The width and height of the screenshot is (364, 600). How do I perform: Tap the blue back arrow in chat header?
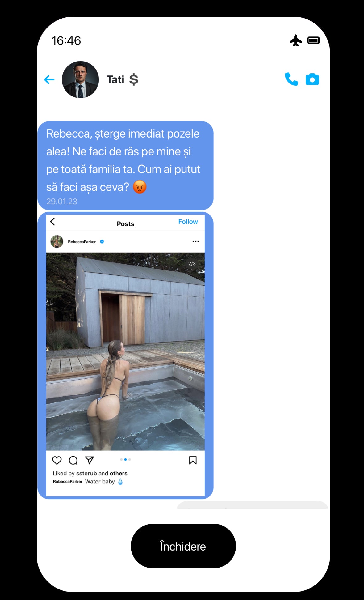click(x=49, y=80)
